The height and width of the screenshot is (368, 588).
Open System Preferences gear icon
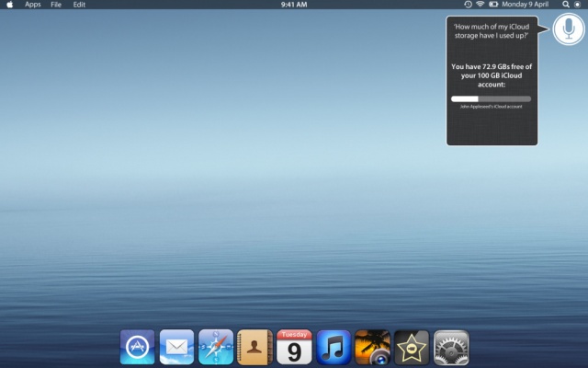[x=451, y=347]
